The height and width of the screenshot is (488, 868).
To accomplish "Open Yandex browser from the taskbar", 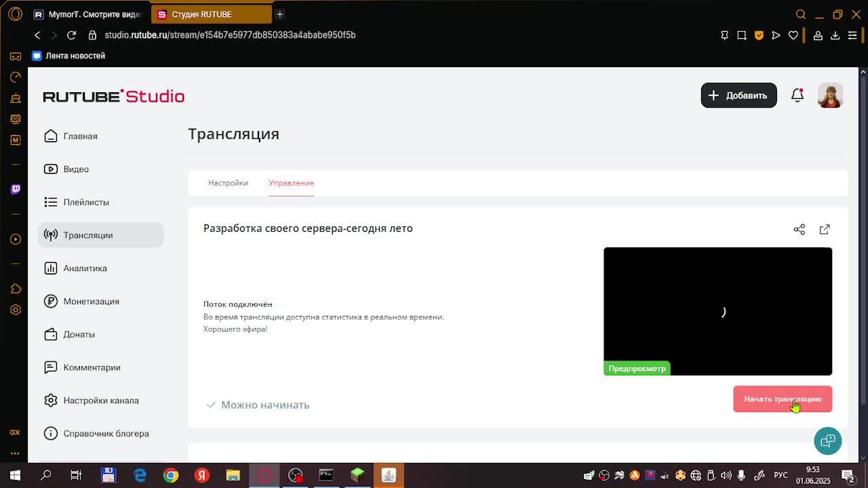I will click(202, 475).
